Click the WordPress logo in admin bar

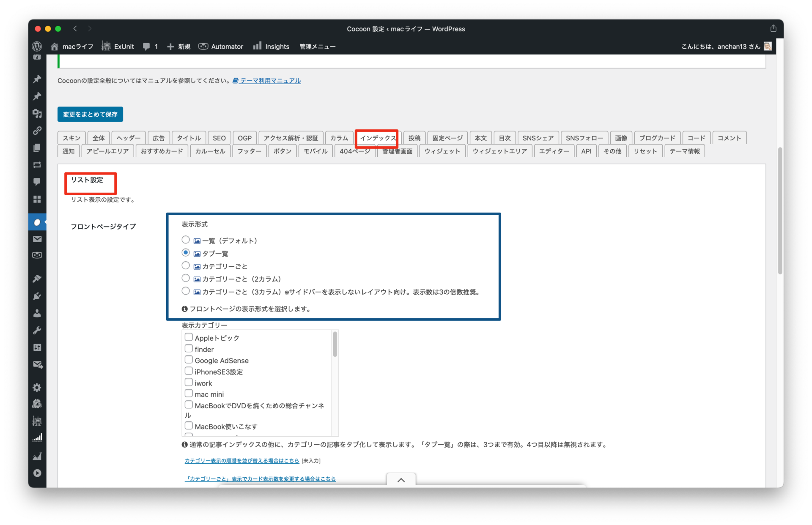coord(37,46)
